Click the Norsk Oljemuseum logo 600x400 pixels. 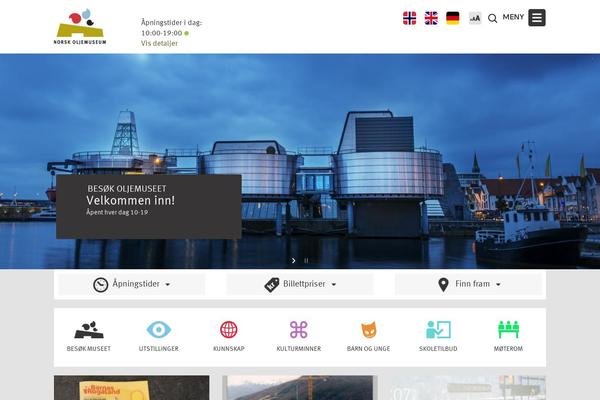80,27
